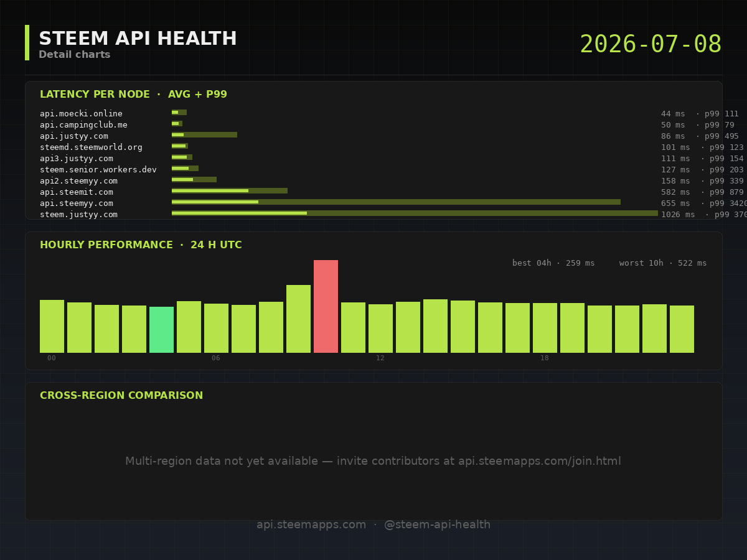The width and height of the screenshot is (747, 560).
Task: Click the 'best 04h · 259 ms' label
Action: [x=553, y=263]
